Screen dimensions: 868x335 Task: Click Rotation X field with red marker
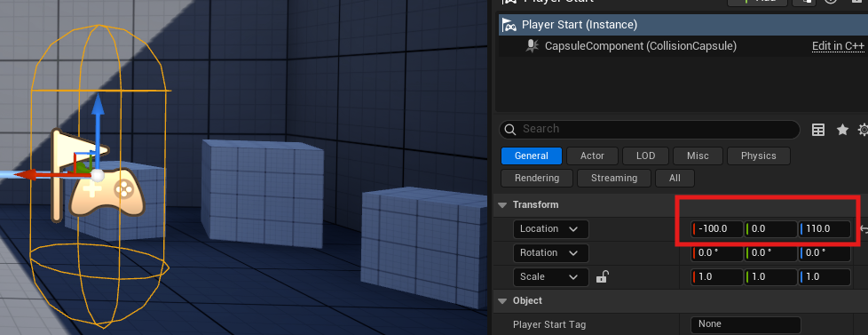click(x=717, y=253)
